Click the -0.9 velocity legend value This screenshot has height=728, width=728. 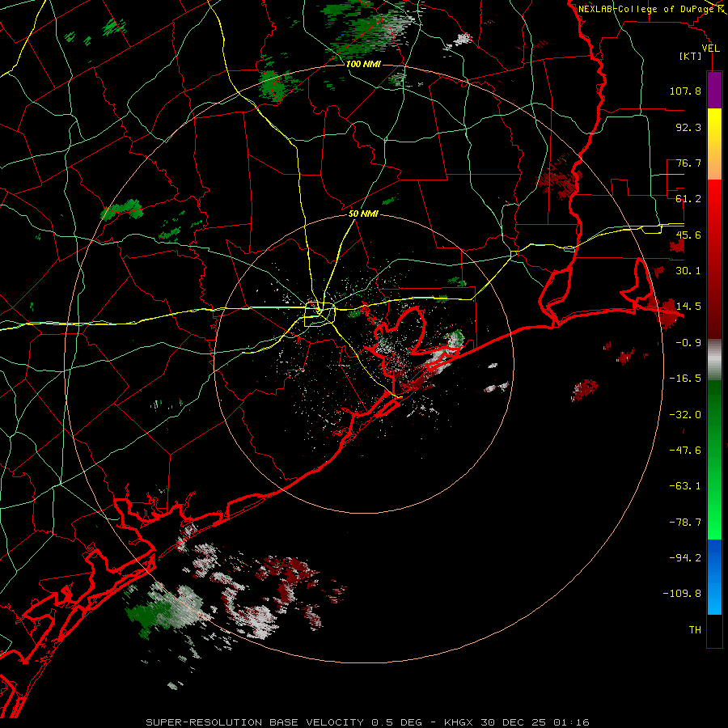click(x=688, y=343)
